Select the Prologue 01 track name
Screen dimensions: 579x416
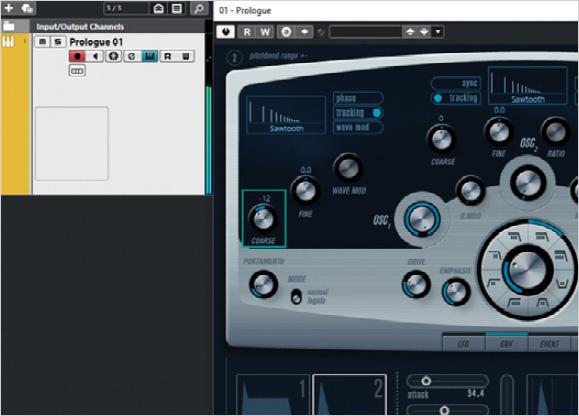96,42
